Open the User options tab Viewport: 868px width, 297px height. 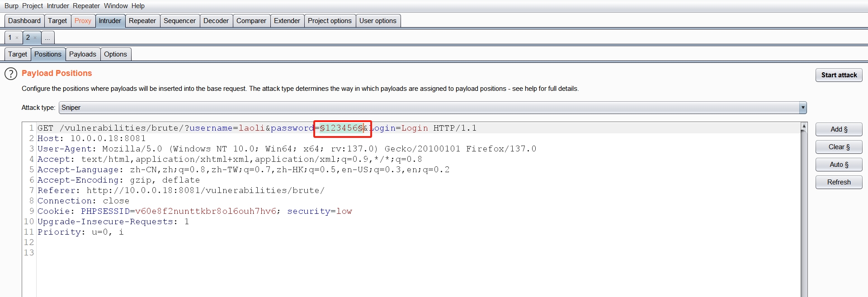(378, 21)
